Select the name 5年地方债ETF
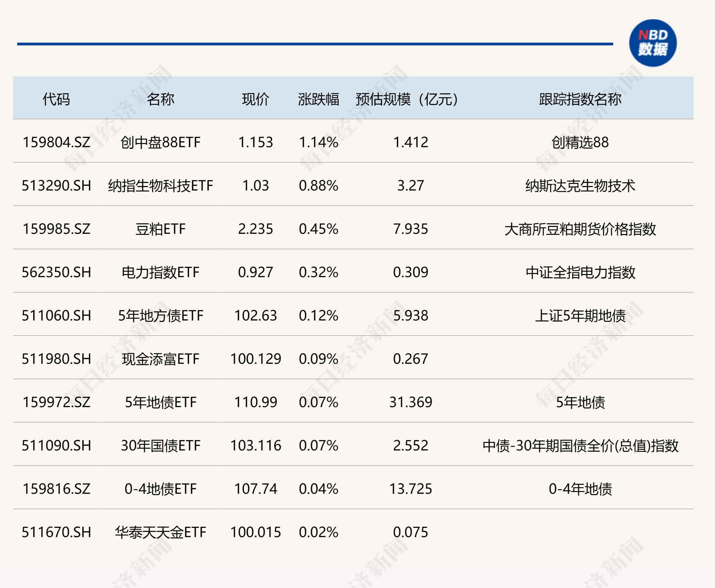This screenshot has width=715, height=588. click(161, 316)
